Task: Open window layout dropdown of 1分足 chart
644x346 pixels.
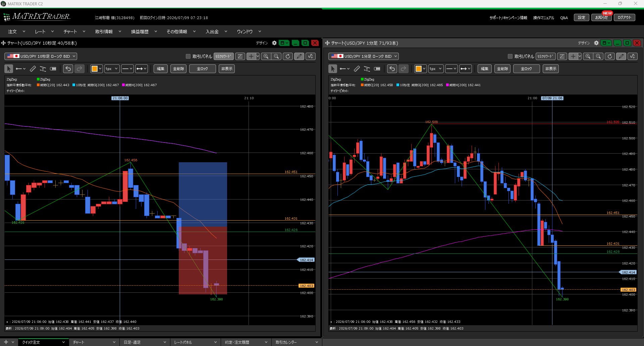Action: (606, 43)
